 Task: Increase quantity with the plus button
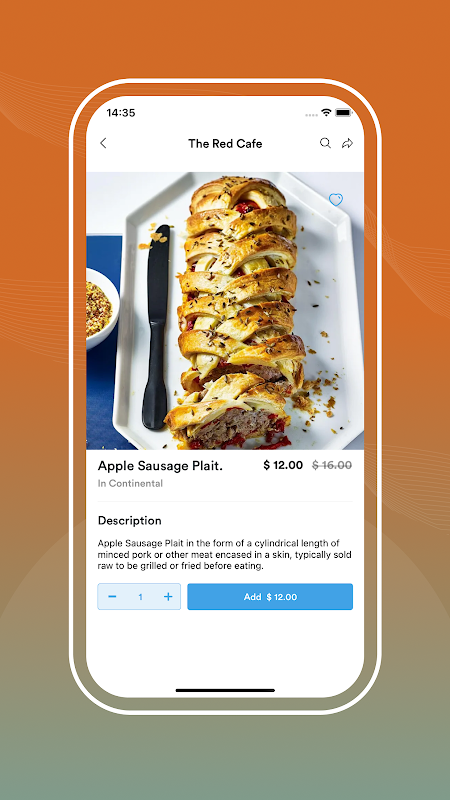point(168,596)
